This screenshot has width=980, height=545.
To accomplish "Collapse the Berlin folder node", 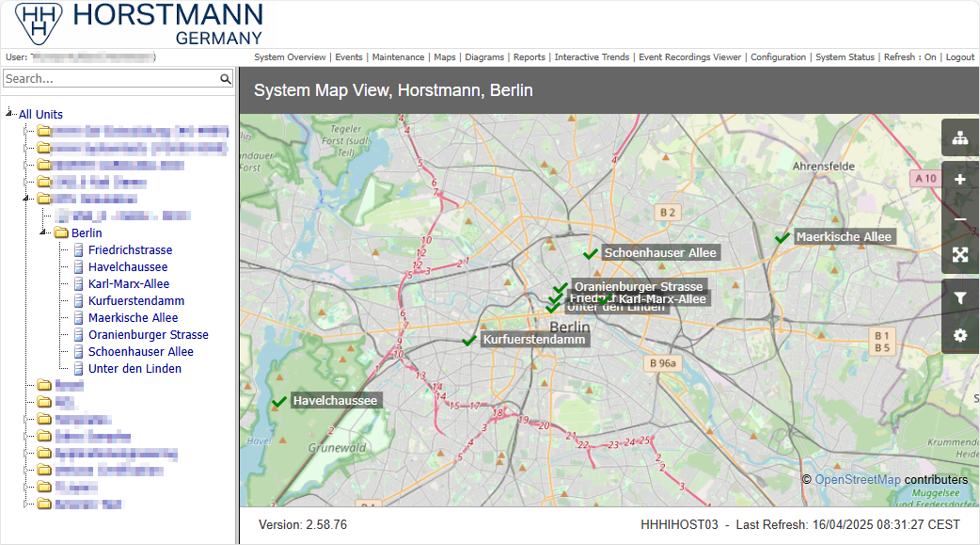I will (43, 232).
